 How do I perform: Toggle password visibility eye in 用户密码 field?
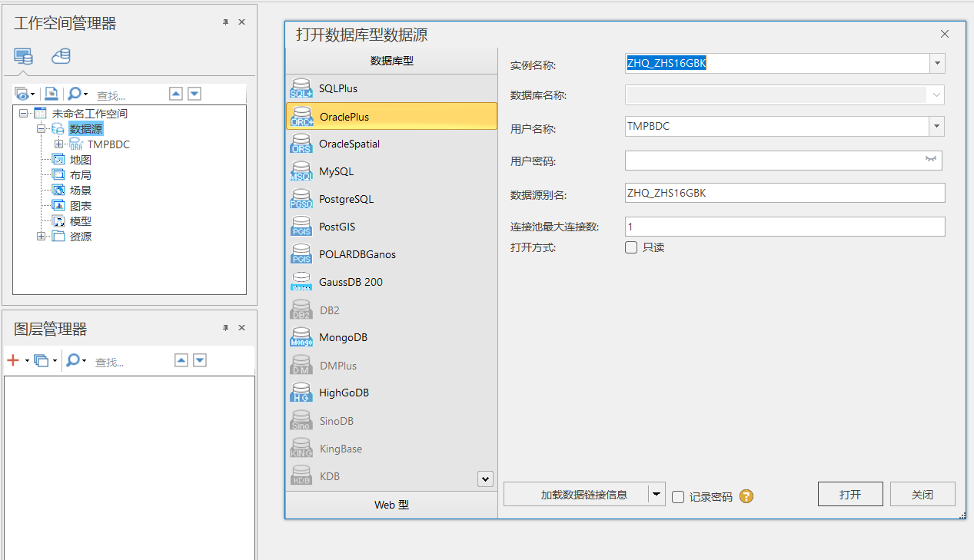pyautogui.click(x=931, y=159)
